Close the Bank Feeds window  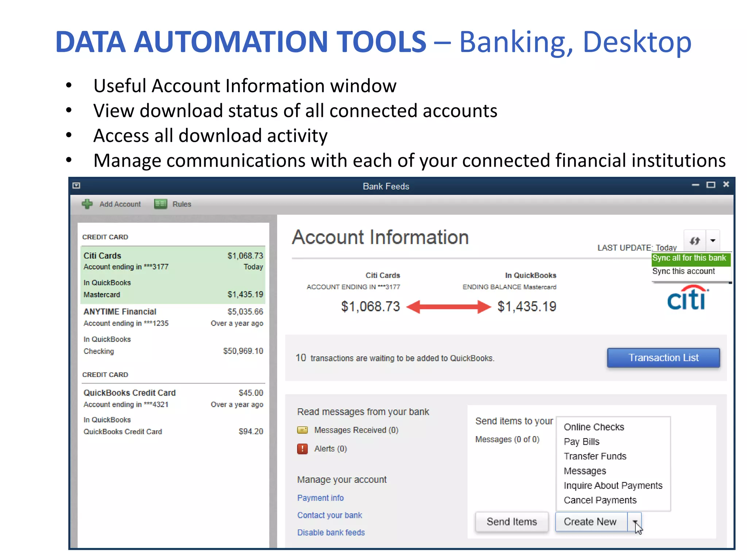[x=726, y=184]
